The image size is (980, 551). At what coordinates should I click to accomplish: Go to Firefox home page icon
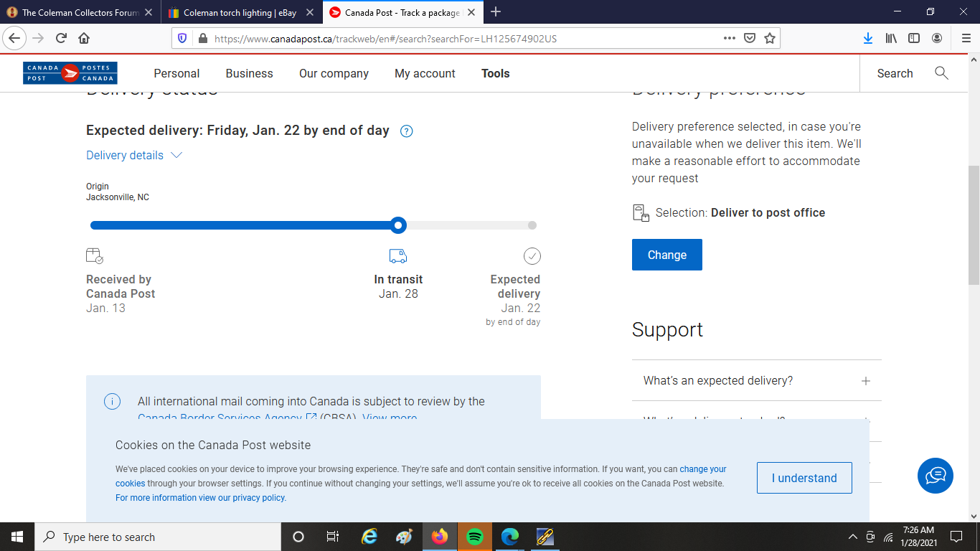[84, 39]
